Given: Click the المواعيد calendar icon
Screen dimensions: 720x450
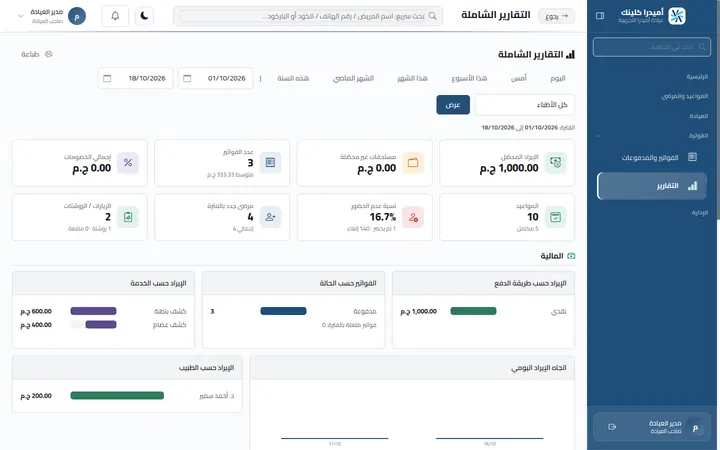Looking at the screenshot, I should point(555,217).
